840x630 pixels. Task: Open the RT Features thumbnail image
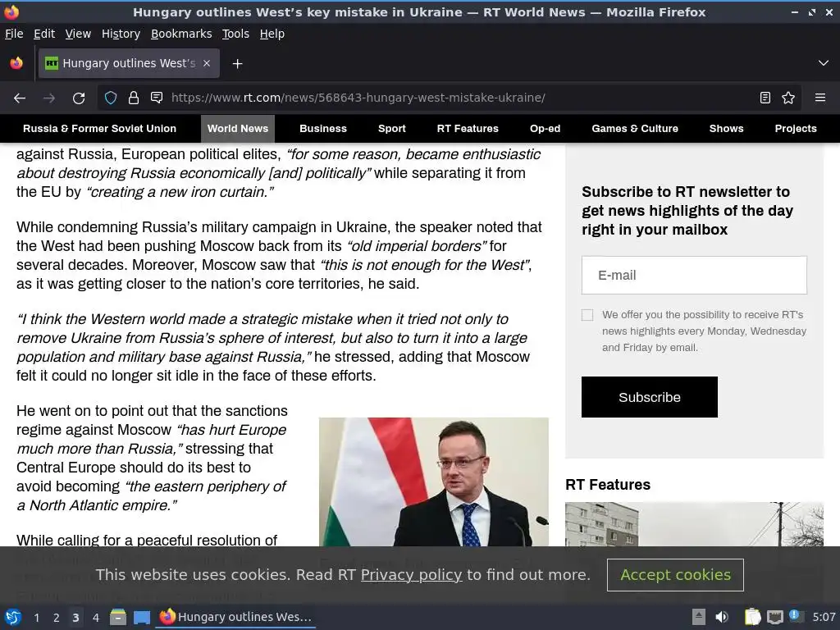694,524
